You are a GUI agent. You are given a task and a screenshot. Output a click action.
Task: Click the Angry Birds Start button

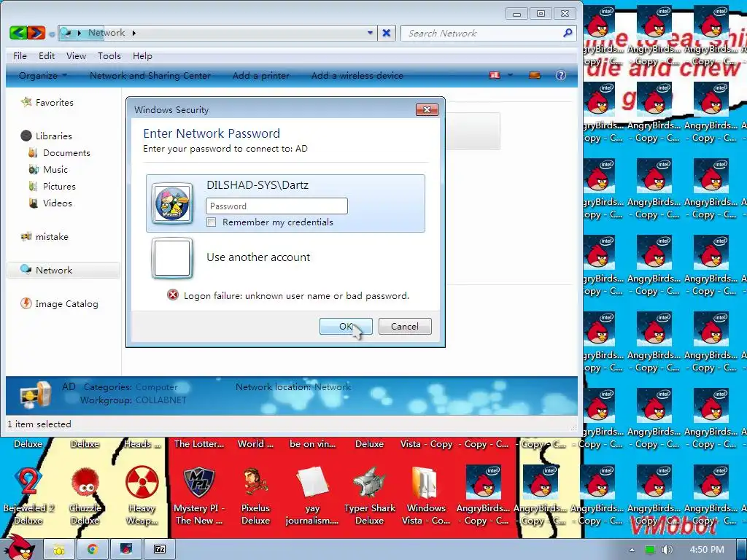coord(19,548)
